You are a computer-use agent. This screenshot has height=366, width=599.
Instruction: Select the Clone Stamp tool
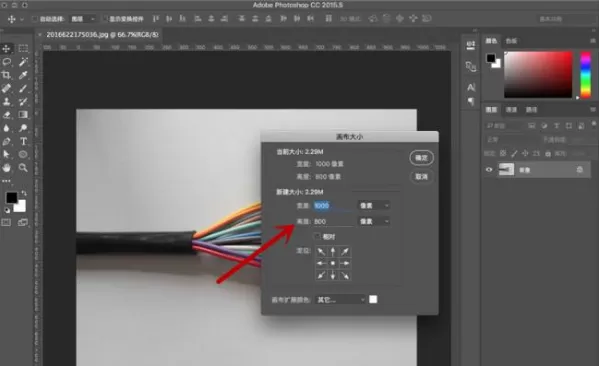[x=6, y=102]
